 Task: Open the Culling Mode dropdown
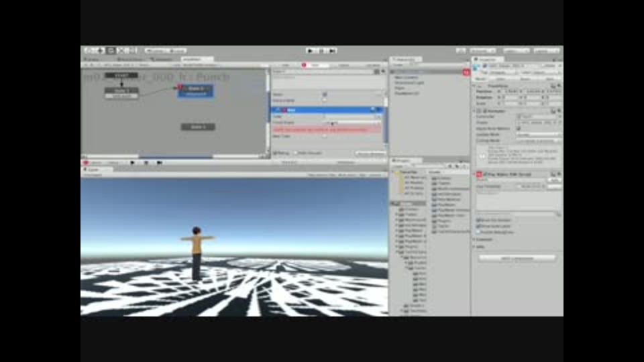click(539, 141)
